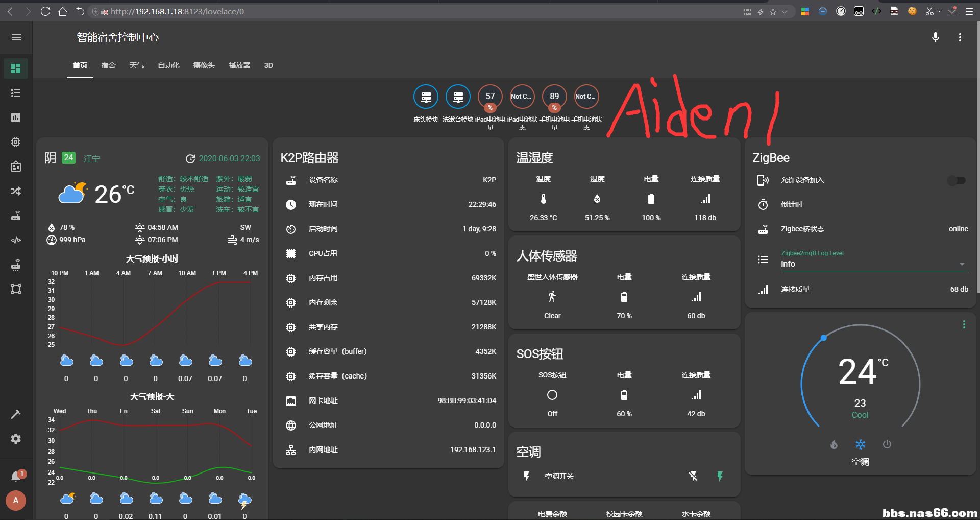Open developer tools hammer icon
The width and height of the screenshot is (980, 520).
(16, 414)
